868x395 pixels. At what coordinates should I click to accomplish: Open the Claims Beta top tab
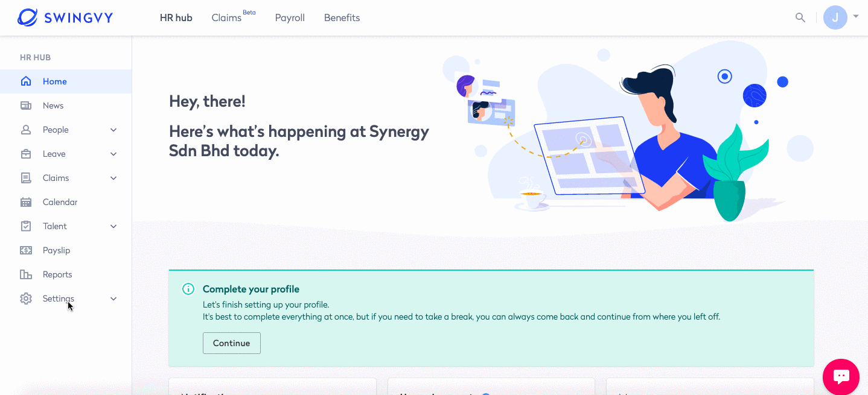(x=227, y=17)
